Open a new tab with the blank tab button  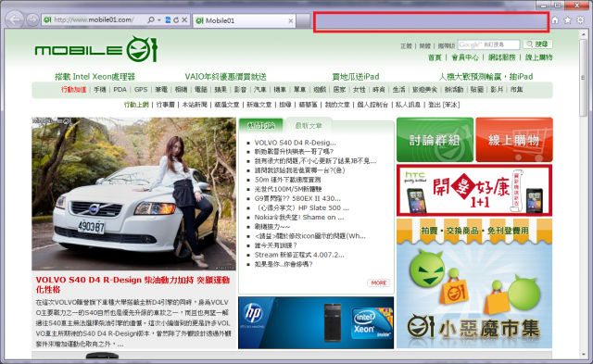(x=303, y=20)
